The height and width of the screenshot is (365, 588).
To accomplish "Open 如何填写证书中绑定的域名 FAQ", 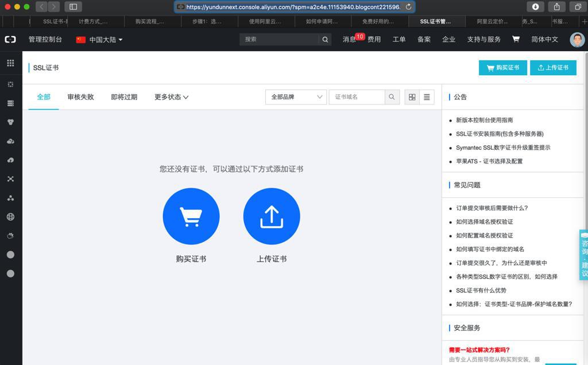I will coord(490,249).
